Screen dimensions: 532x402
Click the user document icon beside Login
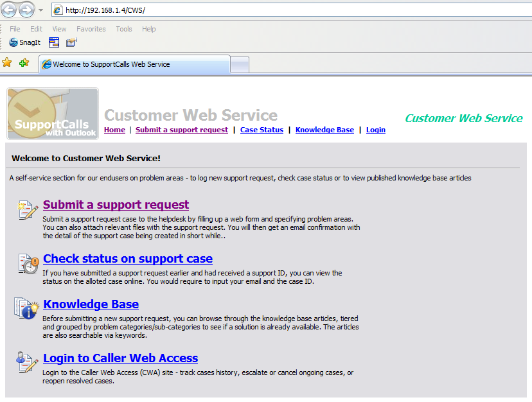point(27,362)
